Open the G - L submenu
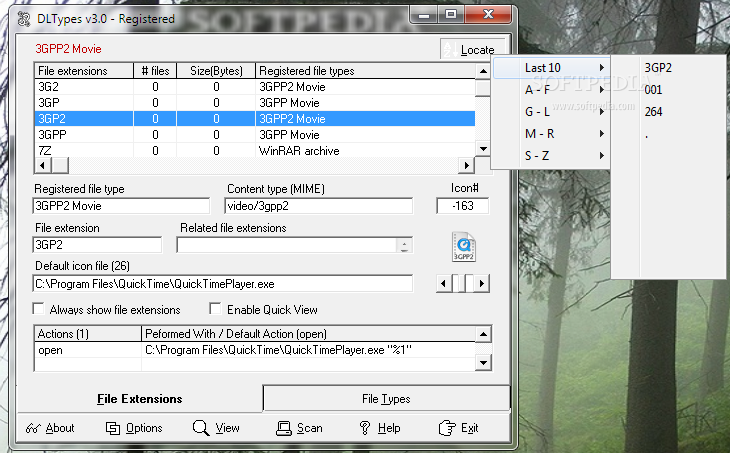730x453 pixels. [551, 111]
